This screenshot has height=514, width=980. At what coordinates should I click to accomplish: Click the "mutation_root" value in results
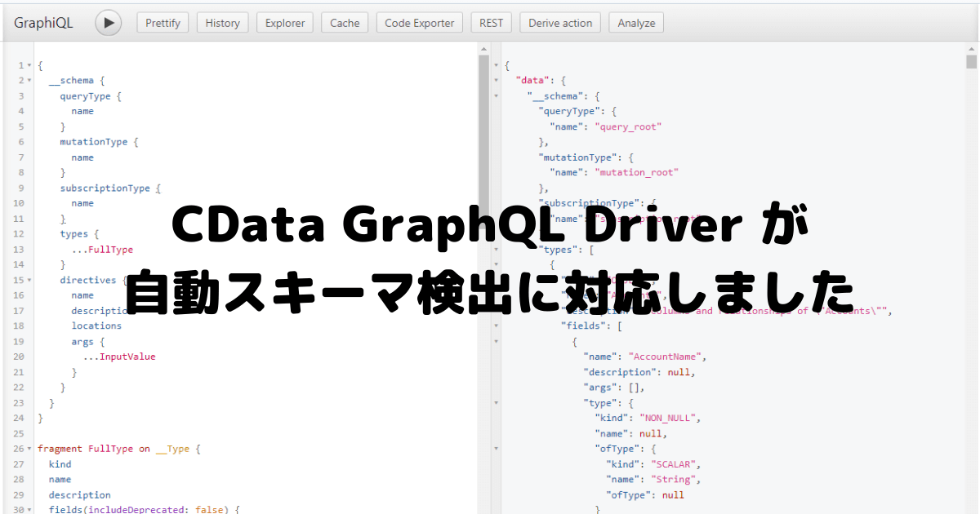636,172
